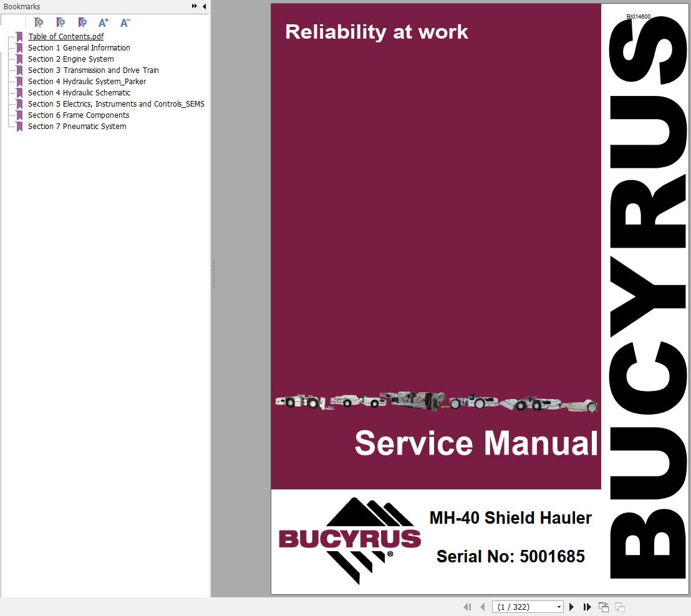Open the Table of Contents.pdf bookmark
The image size is (691, 616).
click(65, 37)
